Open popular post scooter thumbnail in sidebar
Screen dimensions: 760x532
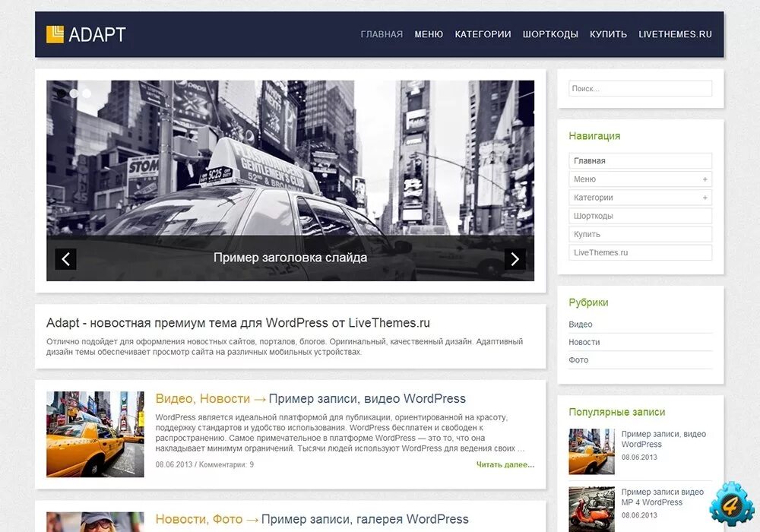591,508
